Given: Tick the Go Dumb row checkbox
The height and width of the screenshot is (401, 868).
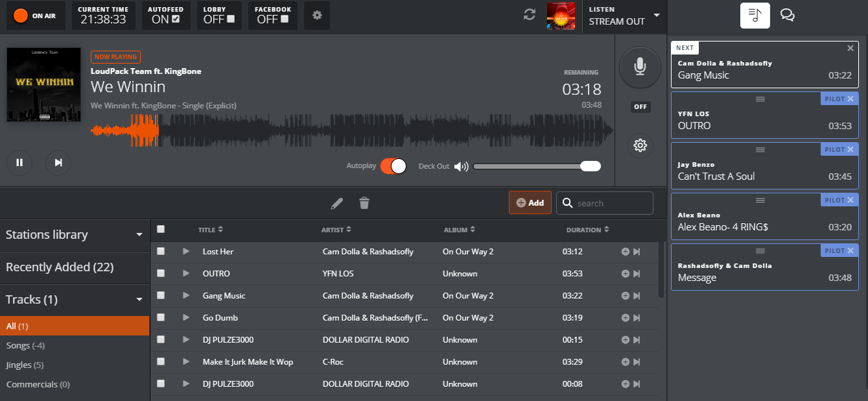Looking at the screenshot, I should [161, 317].
